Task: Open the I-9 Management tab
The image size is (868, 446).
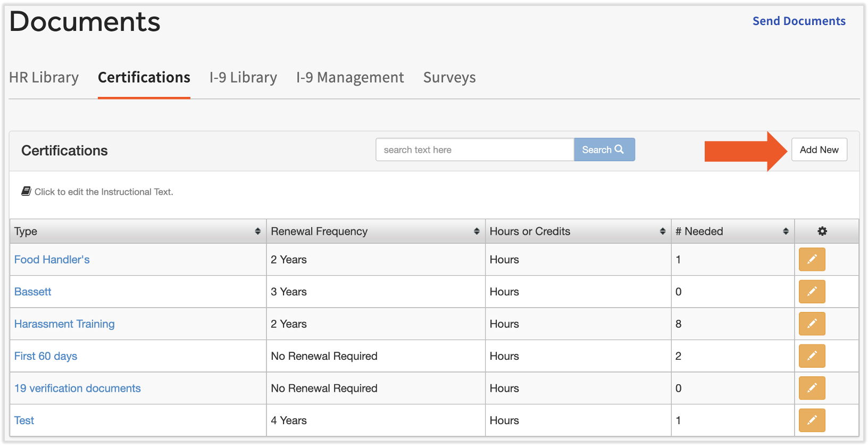Action: coord(350,78)
